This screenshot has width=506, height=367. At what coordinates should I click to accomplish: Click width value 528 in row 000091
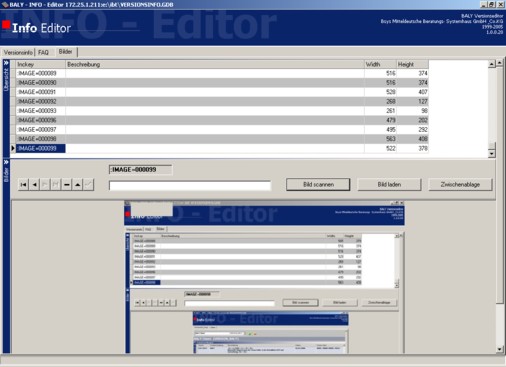click(391, 92)
